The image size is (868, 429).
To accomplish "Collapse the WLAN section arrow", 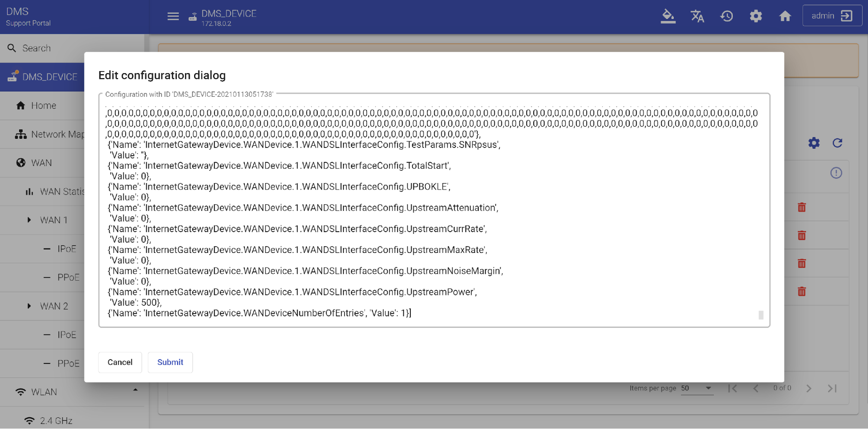I will 135,390.
